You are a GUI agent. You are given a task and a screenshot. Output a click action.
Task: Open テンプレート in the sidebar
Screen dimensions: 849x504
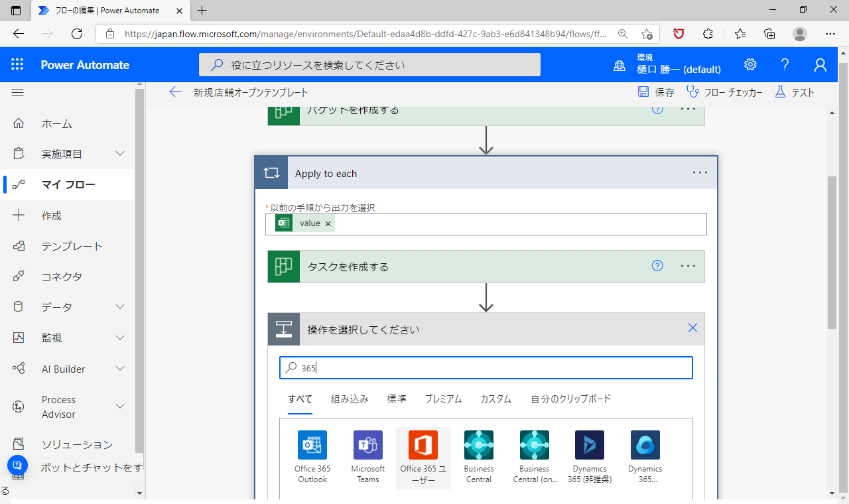[72, 246]
